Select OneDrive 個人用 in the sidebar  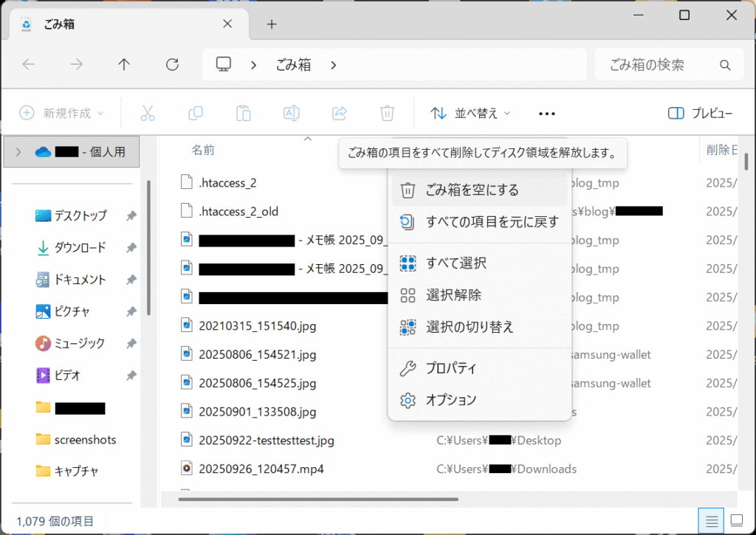[72, 152]
